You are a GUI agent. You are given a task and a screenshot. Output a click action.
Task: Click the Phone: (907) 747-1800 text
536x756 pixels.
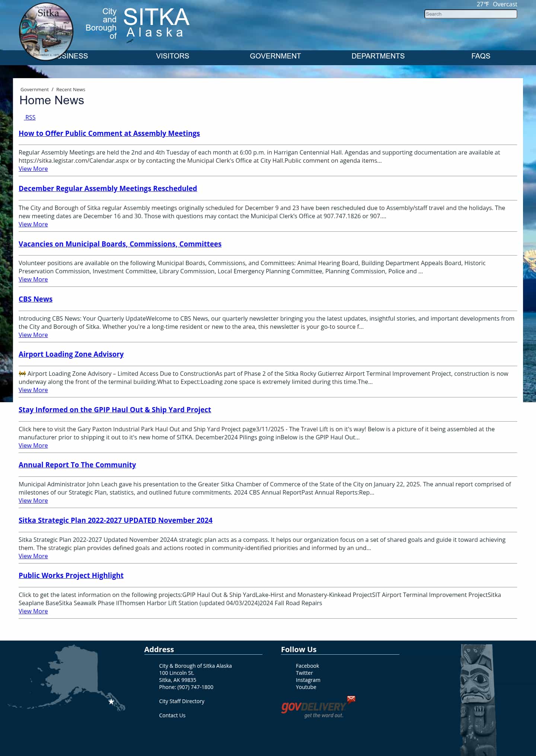point(186,687)
